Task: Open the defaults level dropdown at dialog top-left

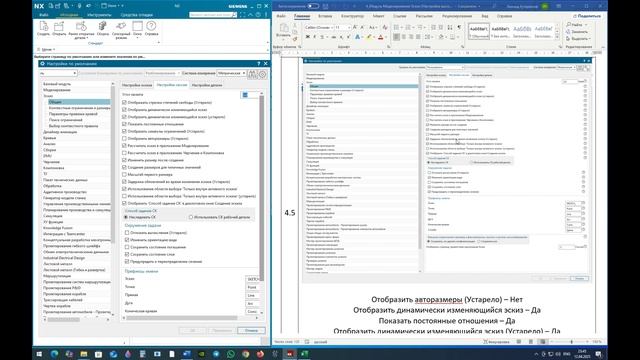Action: pos(58,73)
